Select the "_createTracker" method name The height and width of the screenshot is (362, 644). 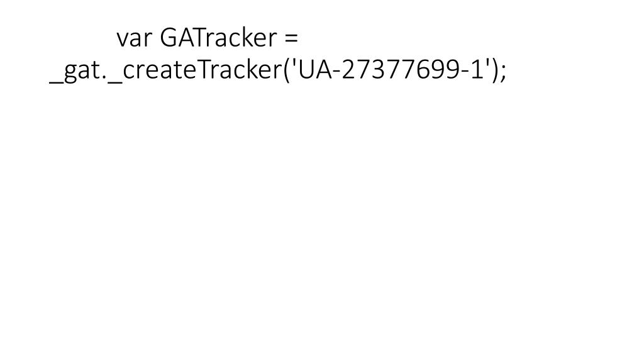pos(194,70)
